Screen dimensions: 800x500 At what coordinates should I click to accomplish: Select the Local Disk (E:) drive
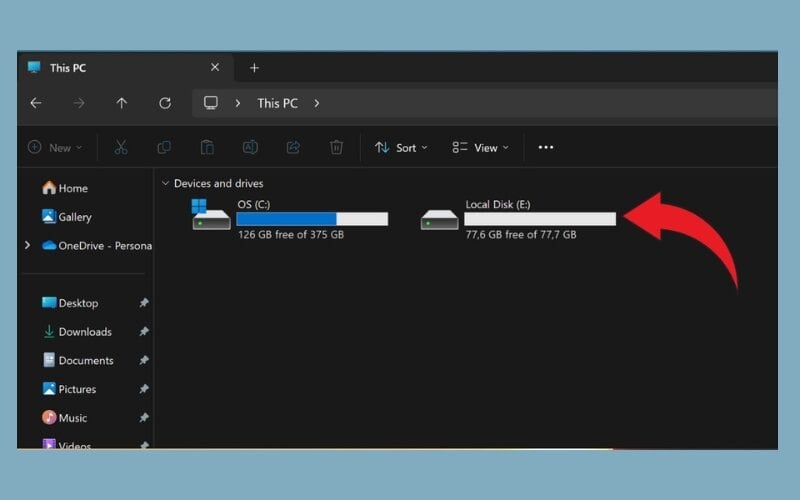pos(518,219)
